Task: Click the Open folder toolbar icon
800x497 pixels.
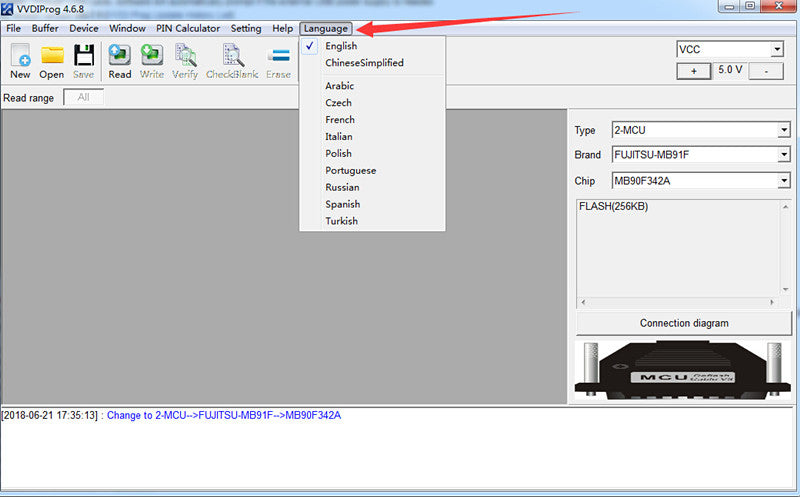Action: 52,58
